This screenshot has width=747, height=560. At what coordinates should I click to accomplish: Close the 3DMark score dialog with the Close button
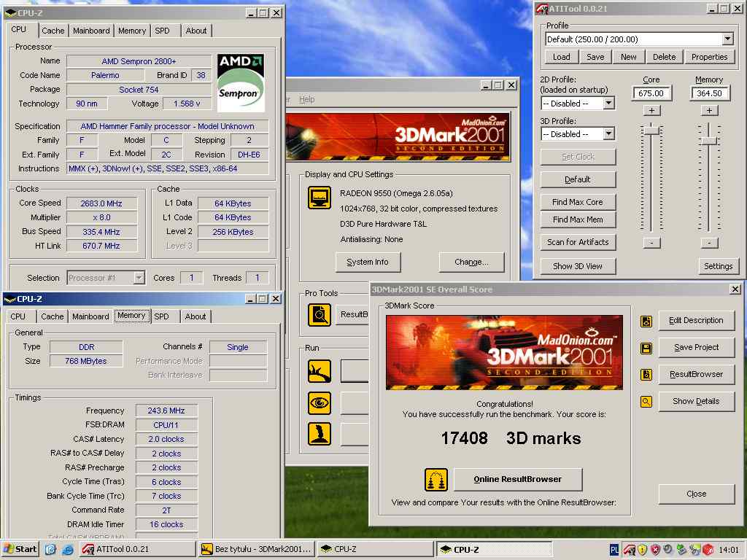(x=696, y=494)
